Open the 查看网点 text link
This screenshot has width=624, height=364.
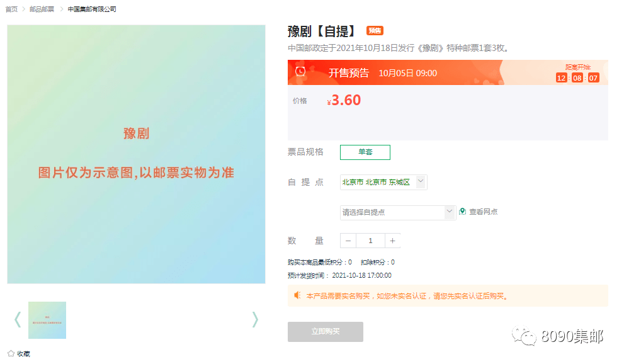[x=484, y=212]
